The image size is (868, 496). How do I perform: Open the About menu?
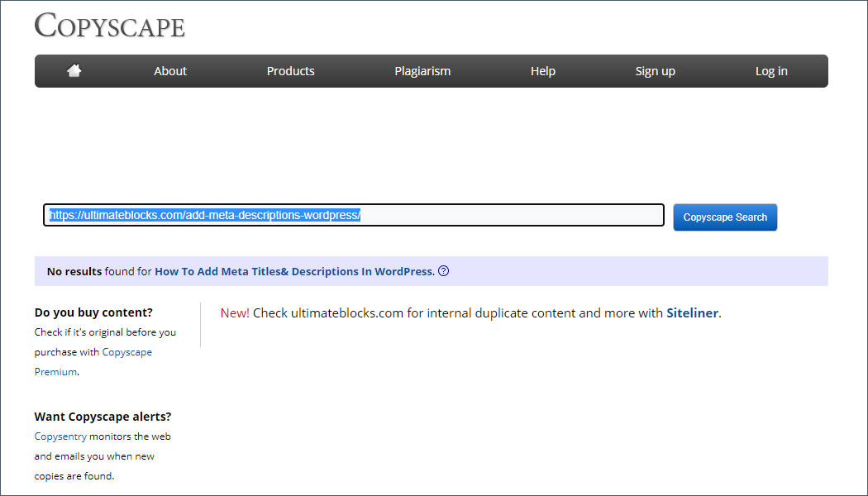(x=170, y=71)
